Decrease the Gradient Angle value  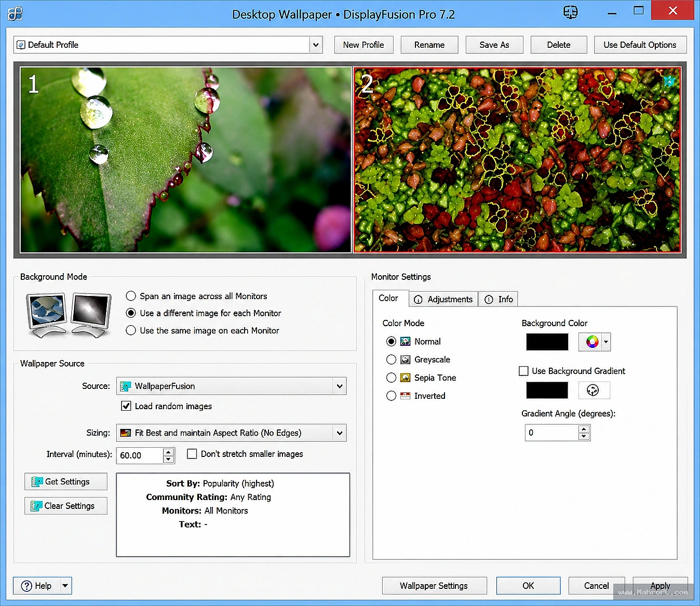click(x=584, y=436)
